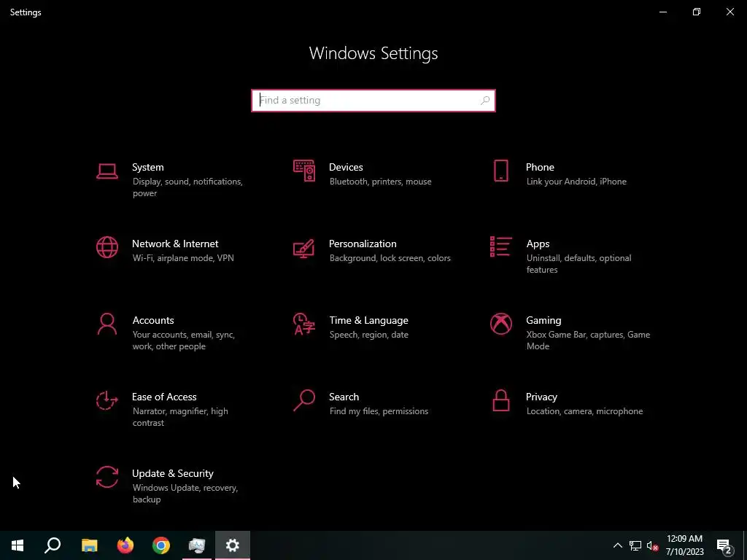Open the System settings title
This screenshot has width=747, height=560.
pyautogui.click(x=147, y=167)
